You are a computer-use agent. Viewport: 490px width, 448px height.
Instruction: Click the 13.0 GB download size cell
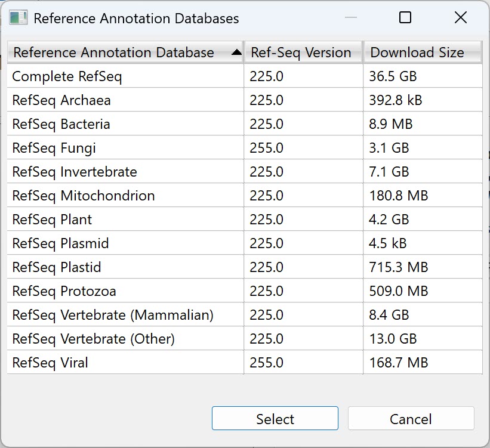coord(423,339)
